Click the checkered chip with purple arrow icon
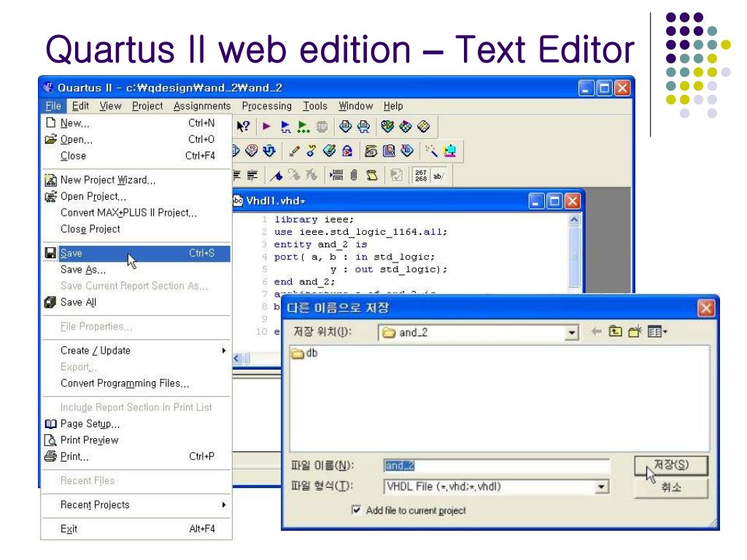 (406, 126)
